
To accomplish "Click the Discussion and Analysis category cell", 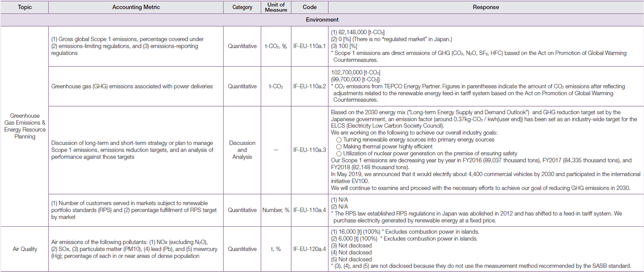I will 242,149.
